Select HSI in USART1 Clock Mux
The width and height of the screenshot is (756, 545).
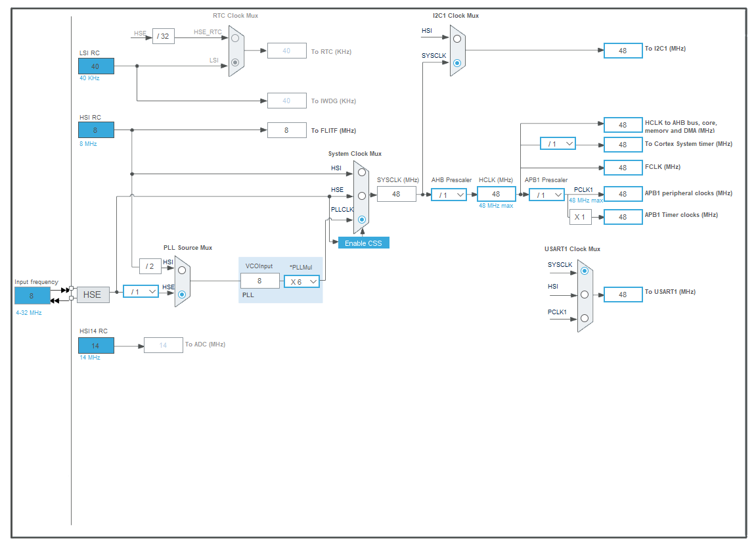click(x=584, y=295)
